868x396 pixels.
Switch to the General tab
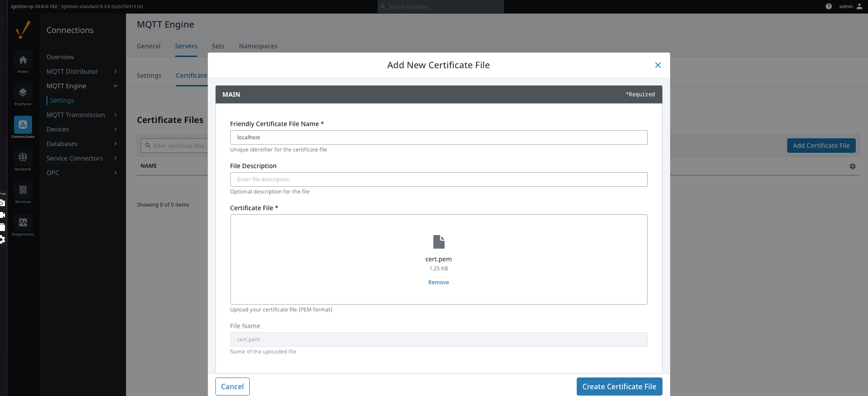(x=149, y=46)
